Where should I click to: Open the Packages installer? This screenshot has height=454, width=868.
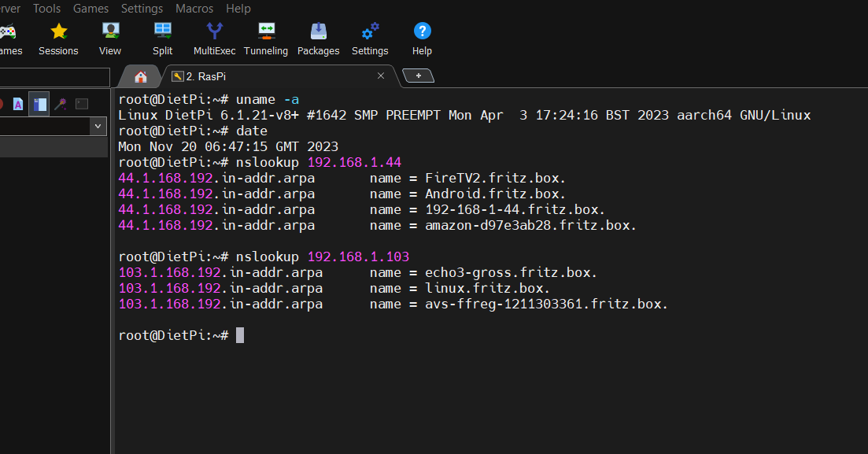(318, 35)
